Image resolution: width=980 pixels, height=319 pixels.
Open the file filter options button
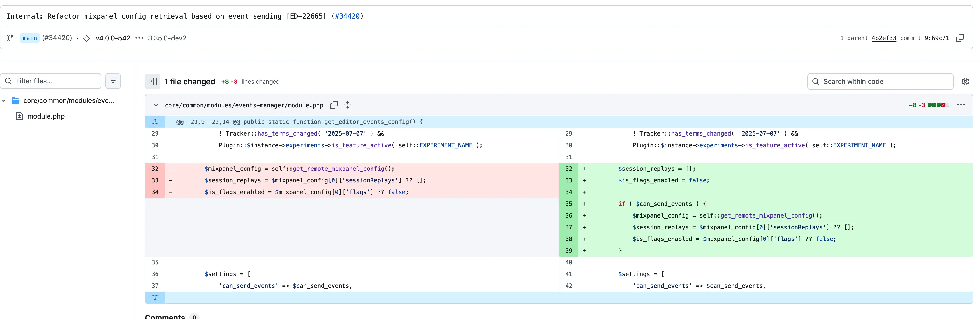[113, 81]
